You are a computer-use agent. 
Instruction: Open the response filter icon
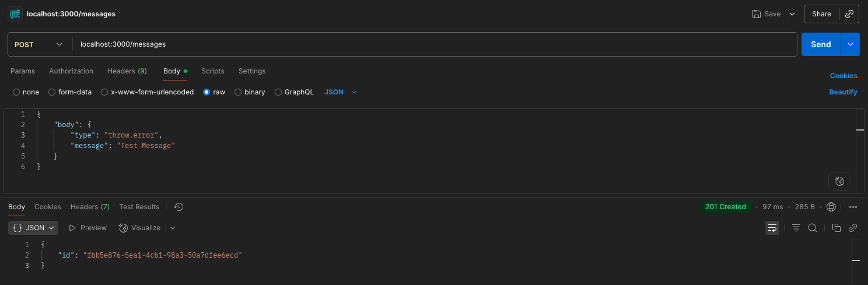(x=796, y=228)
